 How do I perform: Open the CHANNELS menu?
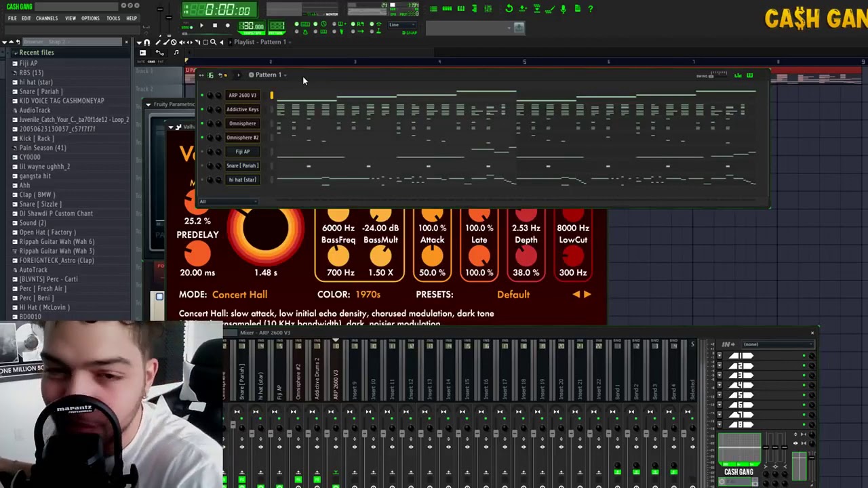(x=47, y=18)
